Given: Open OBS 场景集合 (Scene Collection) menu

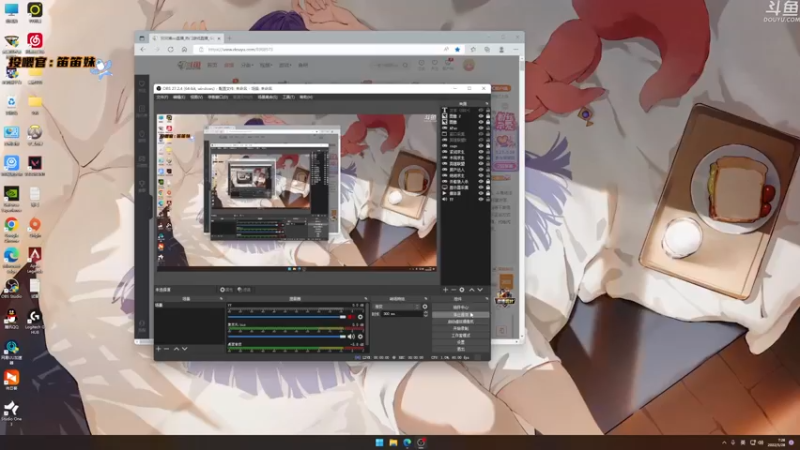Looking at the screenshot, I should tap(267, 97).
